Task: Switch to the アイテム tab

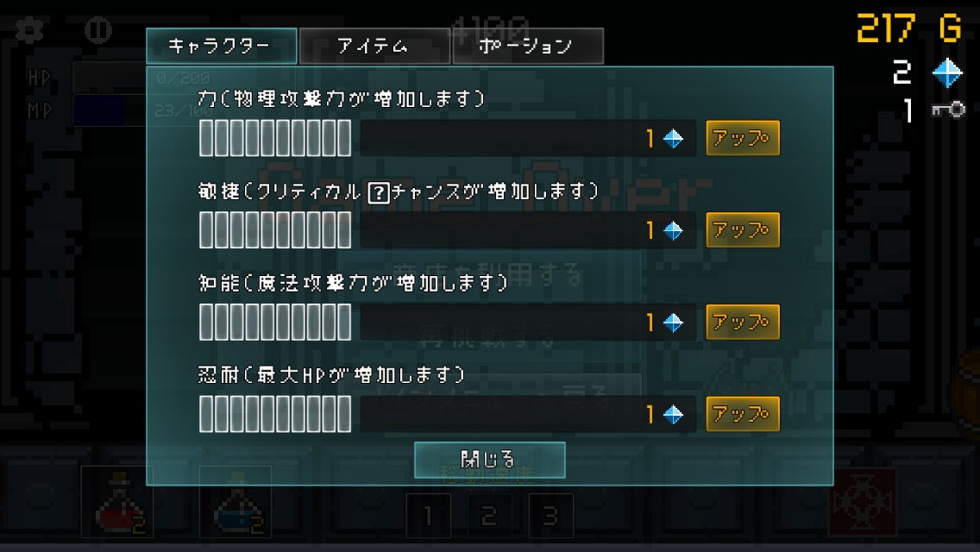Action: 375,46
